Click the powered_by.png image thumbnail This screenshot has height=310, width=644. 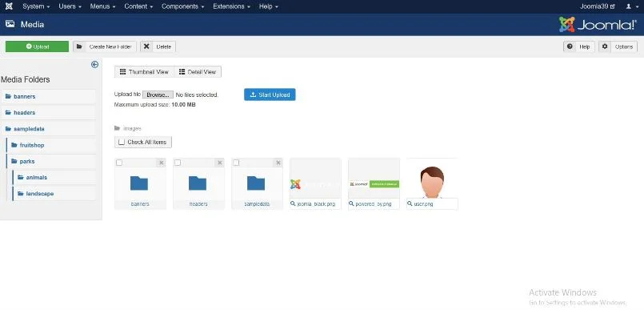pos(374,179)
